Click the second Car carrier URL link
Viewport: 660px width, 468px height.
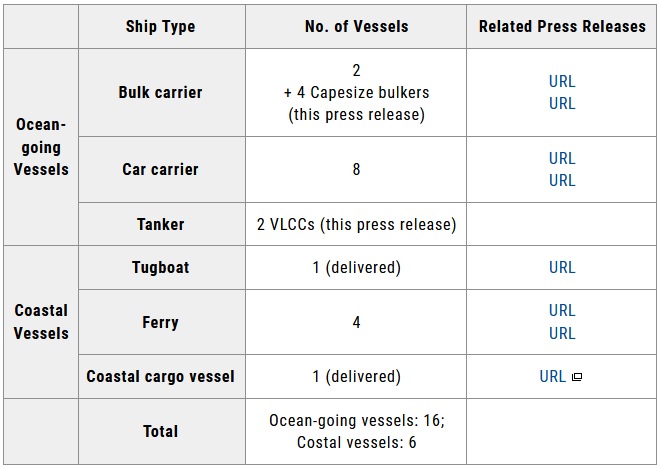click(x=562, y=180)
